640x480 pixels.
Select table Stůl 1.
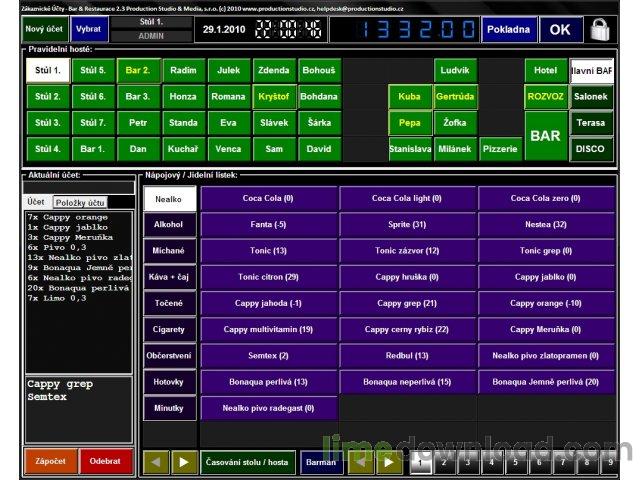(x=47, y=71)
